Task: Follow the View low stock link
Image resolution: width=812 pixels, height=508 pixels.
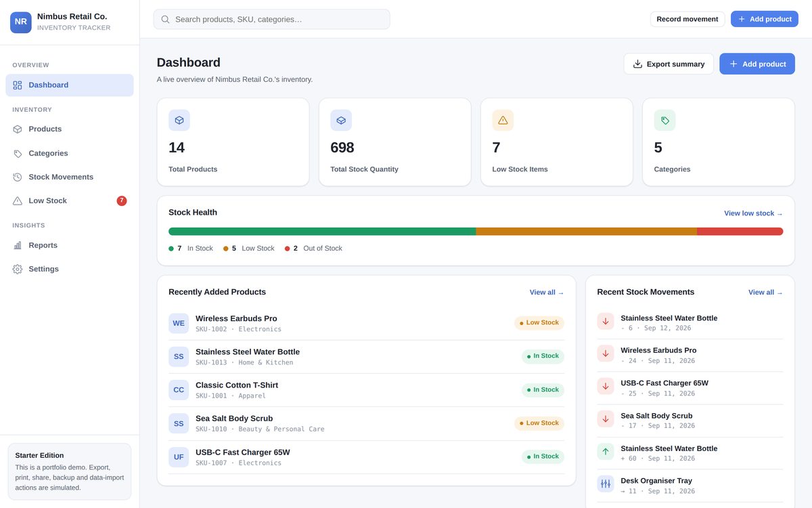Action: 753,213
